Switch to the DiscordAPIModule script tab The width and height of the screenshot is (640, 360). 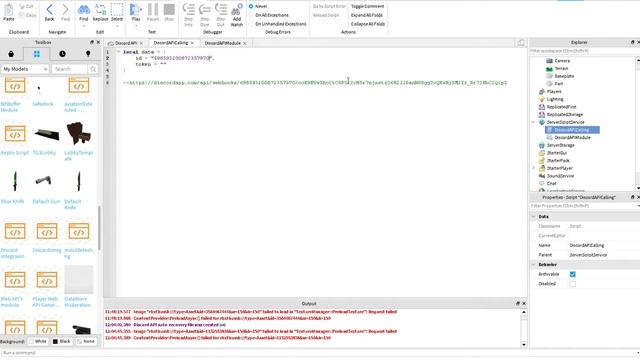tap(222, 43)
